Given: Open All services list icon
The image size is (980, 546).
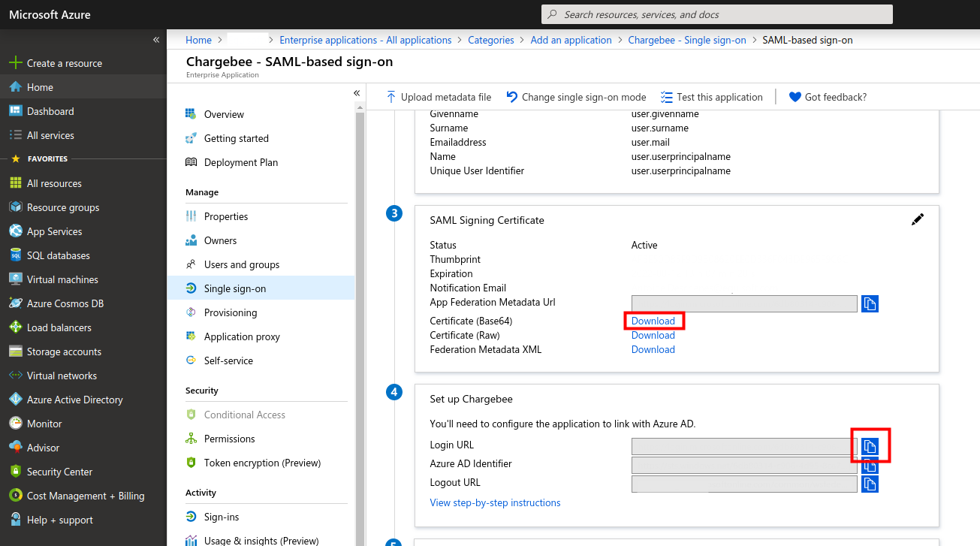Looking at the screenshot, I should point(15,135).
